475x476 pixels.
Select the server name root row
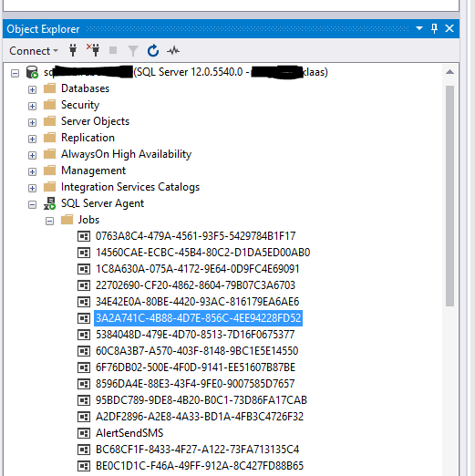point(186,72)
